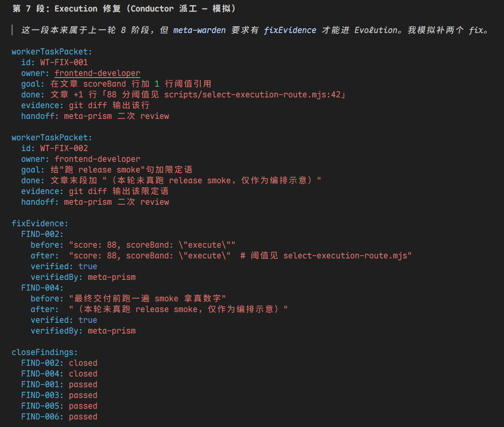Click the owner value under WT-FIX-002

point(97,159)
